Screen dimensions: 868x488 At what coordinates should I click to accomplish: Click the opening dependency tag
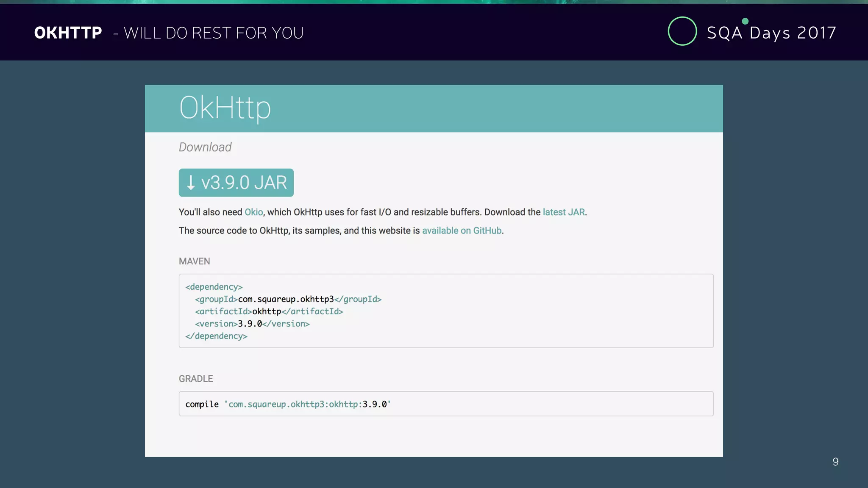(214, 287)
